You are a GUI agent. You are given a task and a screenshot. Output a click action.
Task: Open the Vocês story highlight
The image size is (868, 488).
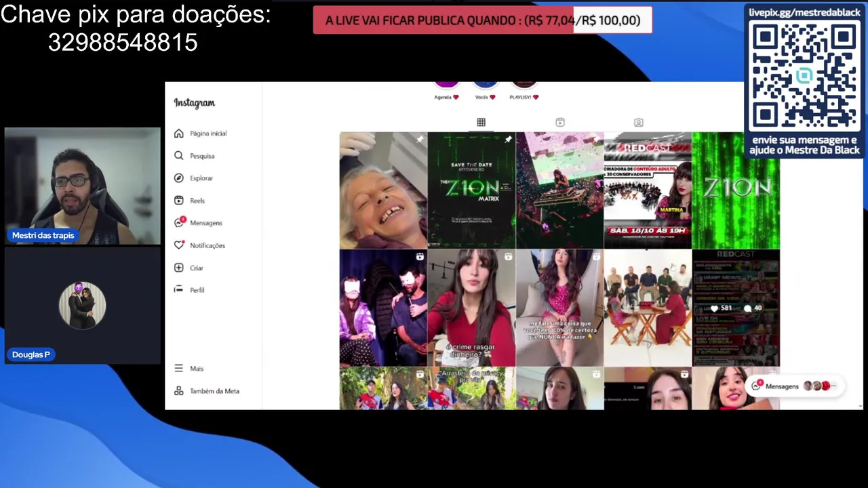pos(486,90)
